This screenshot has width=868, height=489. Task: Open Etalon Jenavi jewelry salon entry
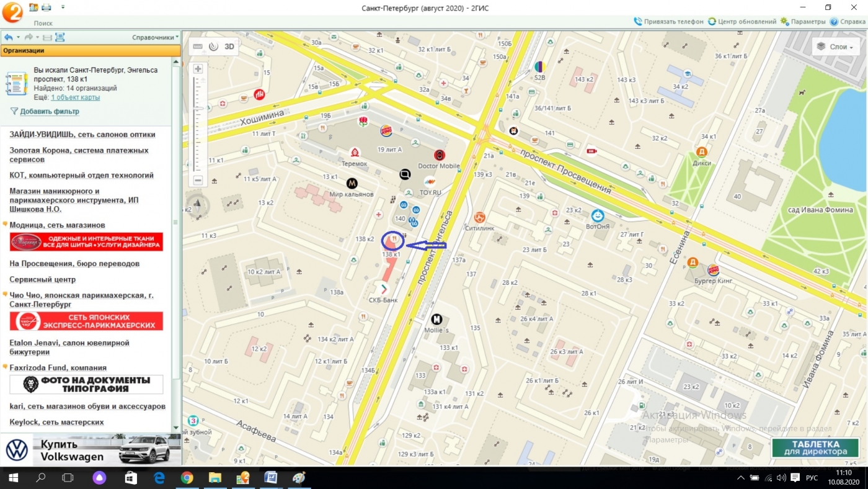pyautogui.click(x=69, y=348)
